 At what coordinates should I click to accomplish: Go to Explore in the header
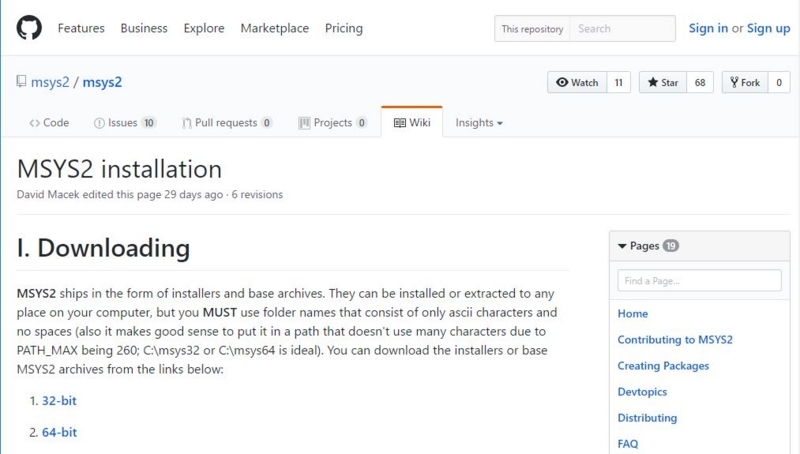204,28
